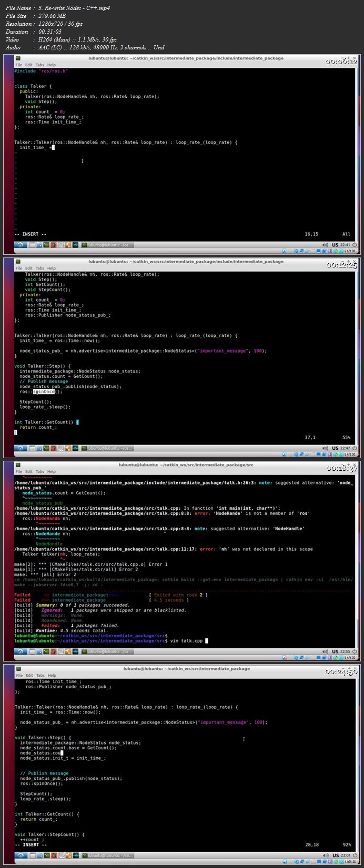The image size is (364, 868).
Task: Open the Help menu in the 22:41 terminal frame
Action: click(51, 65)
